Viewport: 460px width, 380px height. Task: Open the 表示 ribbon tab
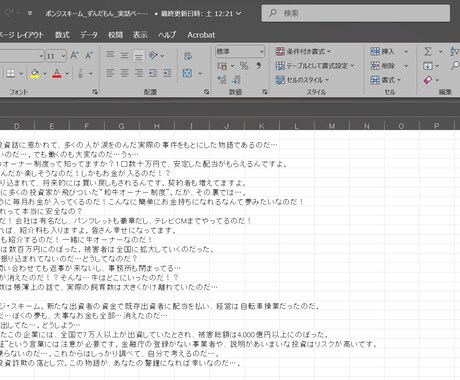[x=140, y=35]
